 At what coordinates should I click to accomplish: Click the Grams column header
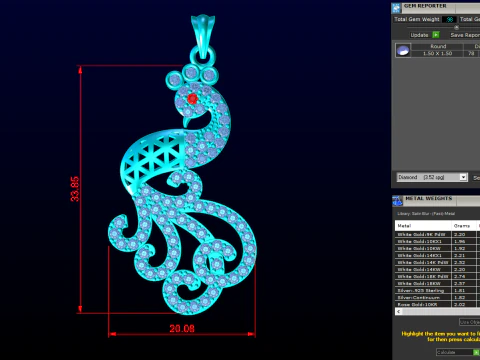464,226
